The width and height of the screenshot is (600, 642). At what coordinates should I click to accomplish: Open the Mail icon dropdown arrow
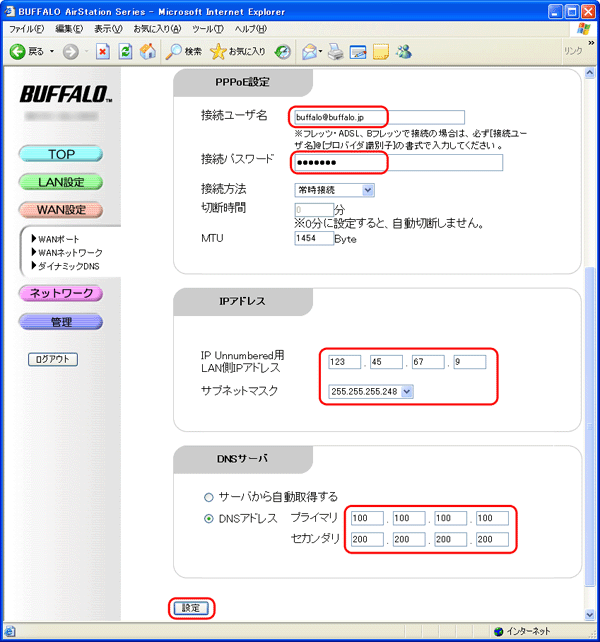click(321, 52)
